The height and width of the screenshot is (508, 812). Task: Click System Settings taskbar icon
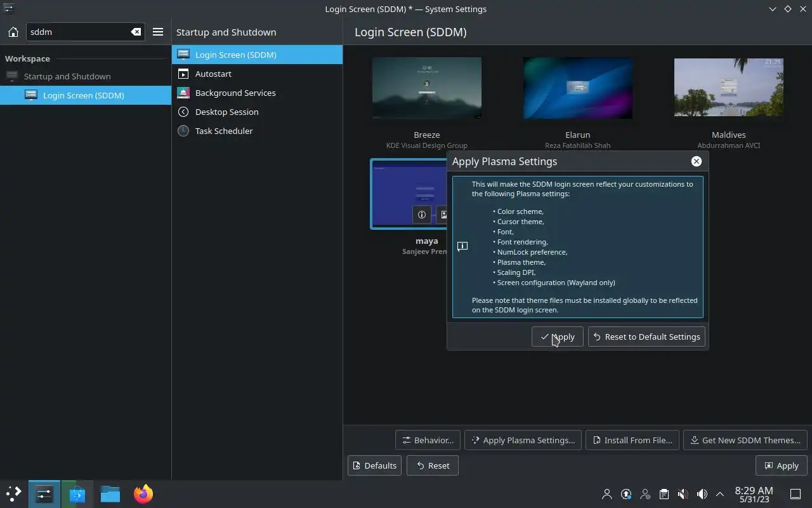44,493
